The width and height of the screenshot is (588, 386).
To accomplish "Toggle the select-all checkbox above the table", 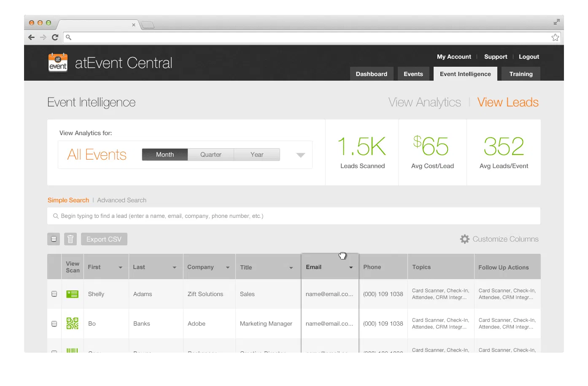I will (54, 239).
